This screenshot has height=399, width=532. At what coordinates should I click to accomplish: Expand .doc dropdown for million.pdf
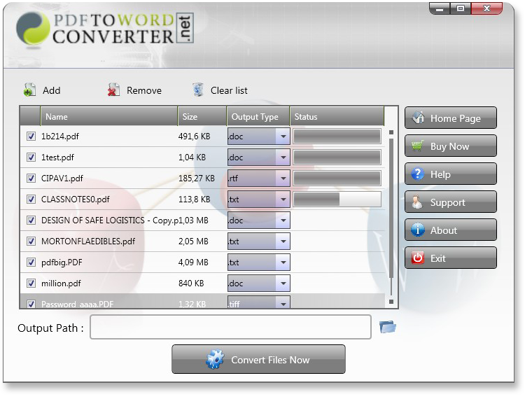tap(283, 283)
